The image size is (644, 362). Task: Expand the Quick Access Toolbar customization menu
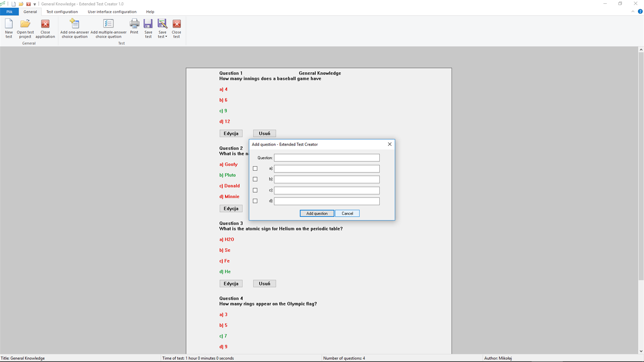34,4
